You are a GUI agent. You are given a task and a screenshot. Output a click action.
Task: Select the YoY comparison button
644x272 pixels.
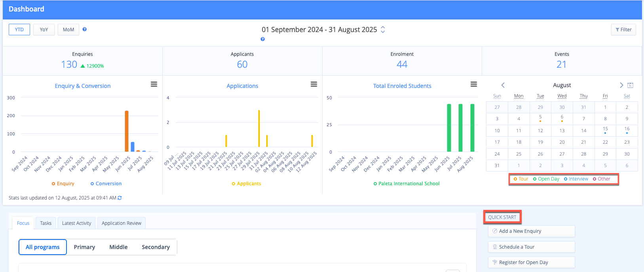(44, 30)
